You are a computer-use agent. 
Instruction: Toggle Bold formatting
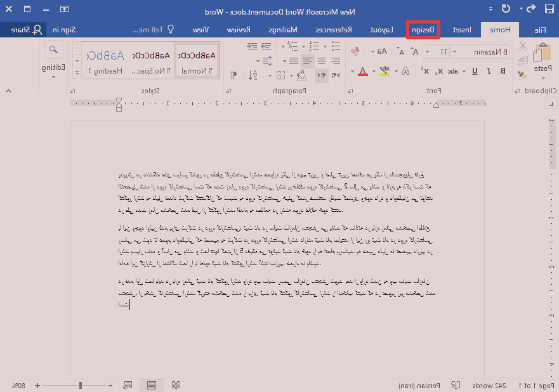click(503, 71)
